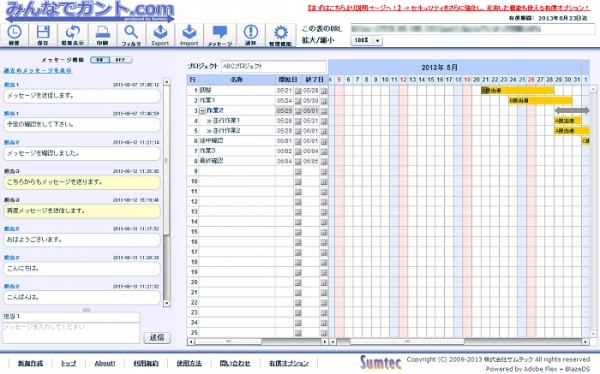The height and width of the screenshot is (374, 600).
Task: Open the 利用規約 footer link
Action: click(146, 363)
